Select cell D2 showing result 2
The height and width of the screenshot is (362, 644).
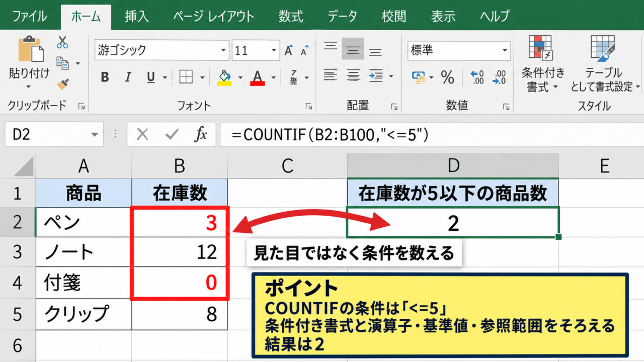(x=453, y=222)
